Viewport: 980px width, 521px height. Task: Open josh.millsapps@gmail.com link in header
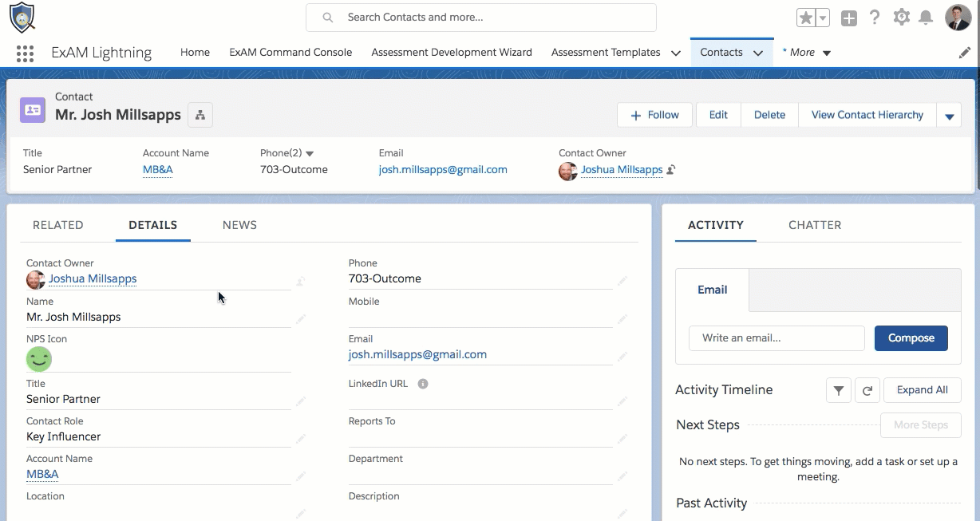443,169
